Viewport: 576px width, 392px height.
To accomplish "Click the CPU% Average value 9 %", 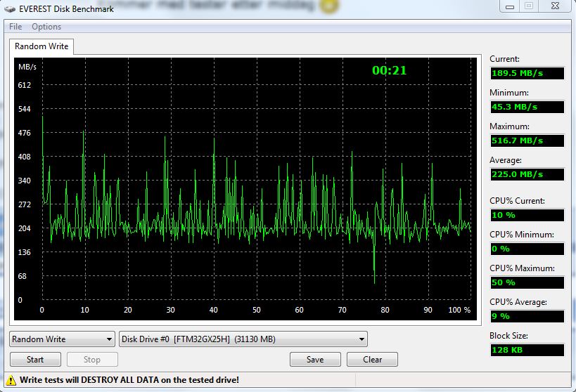I will tap(527, 316).
